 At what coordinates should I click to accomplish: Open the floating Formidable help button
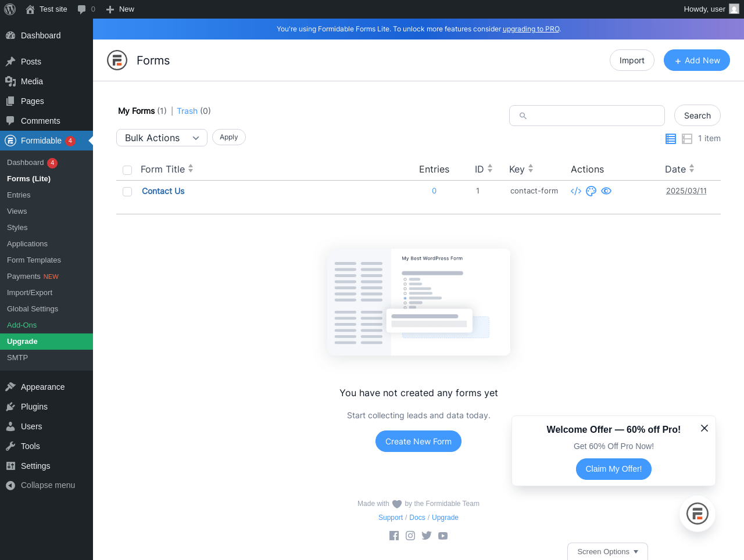(x=697, y=514)
